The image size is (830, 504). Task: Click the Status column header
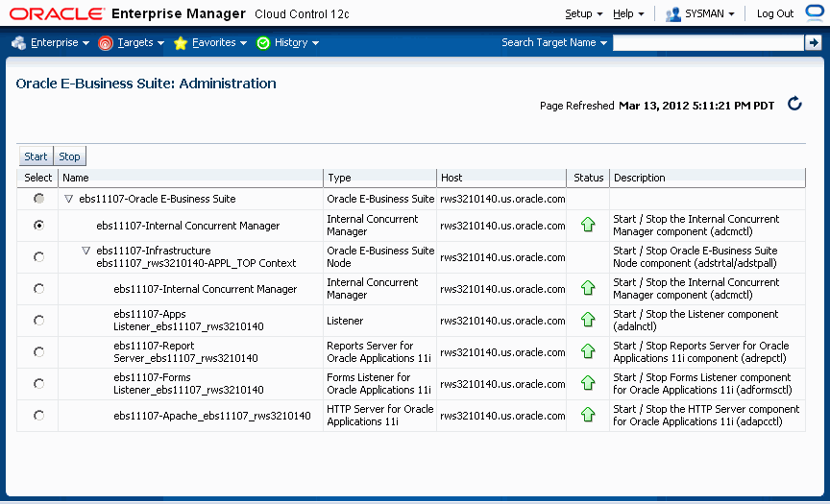tap(588, 178)
